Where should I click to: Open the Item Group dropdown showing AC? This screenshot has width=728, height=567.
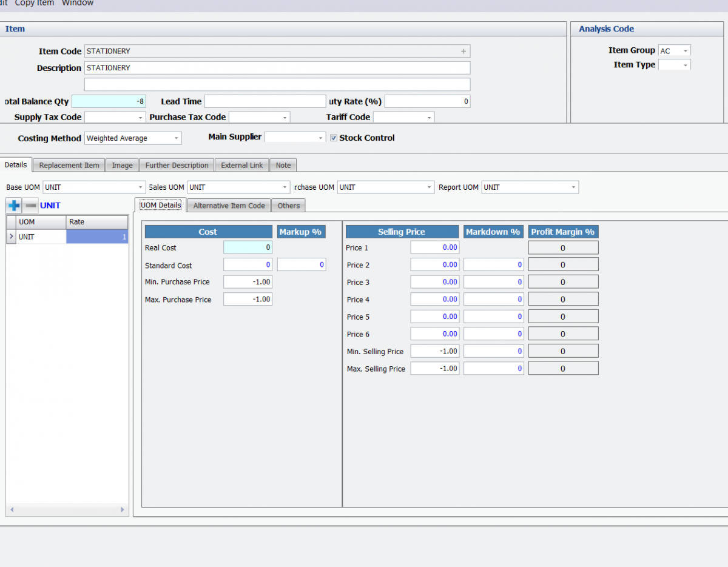click(685, 50)
